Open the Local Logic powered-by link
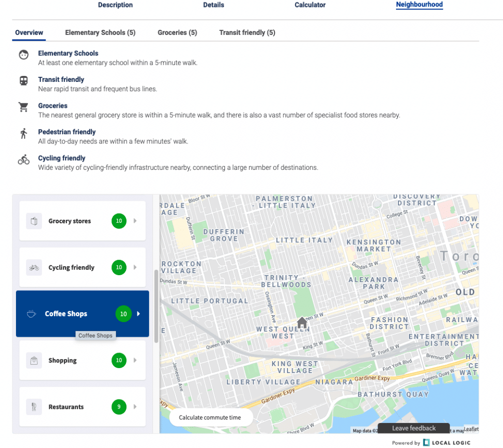 (446, 443)
